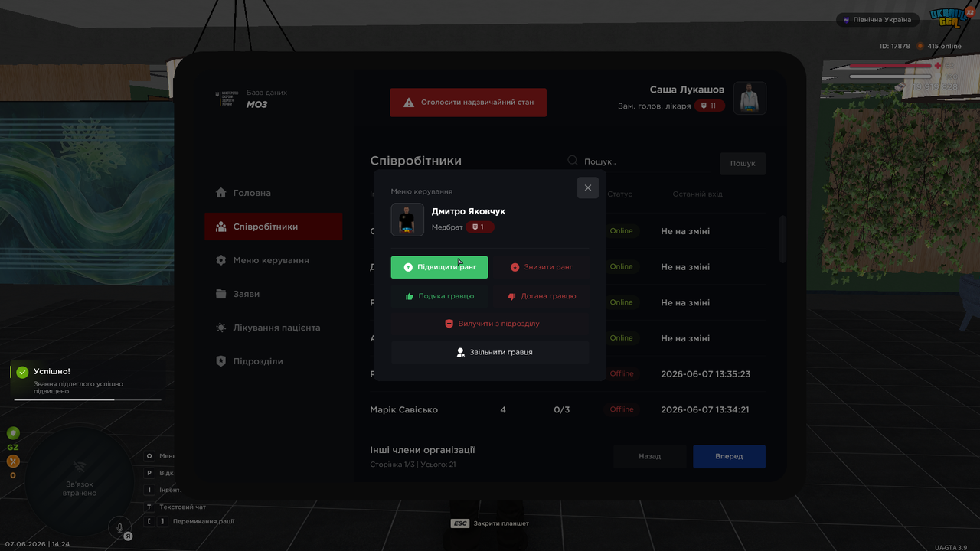Click Знизити ранг to demote the employee
This screenshot has height=551, width=980.
coord(541,267)
